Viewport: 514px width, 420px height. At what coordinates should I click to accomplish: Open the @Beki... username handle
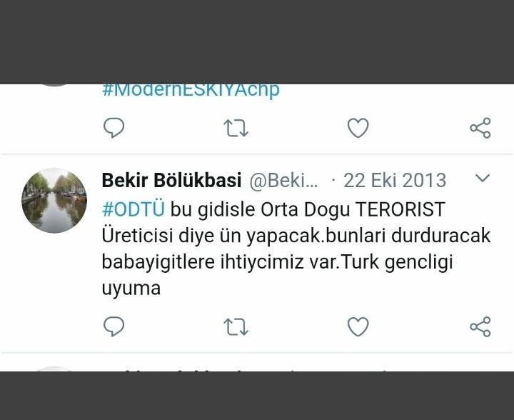[x=283, y=180]
